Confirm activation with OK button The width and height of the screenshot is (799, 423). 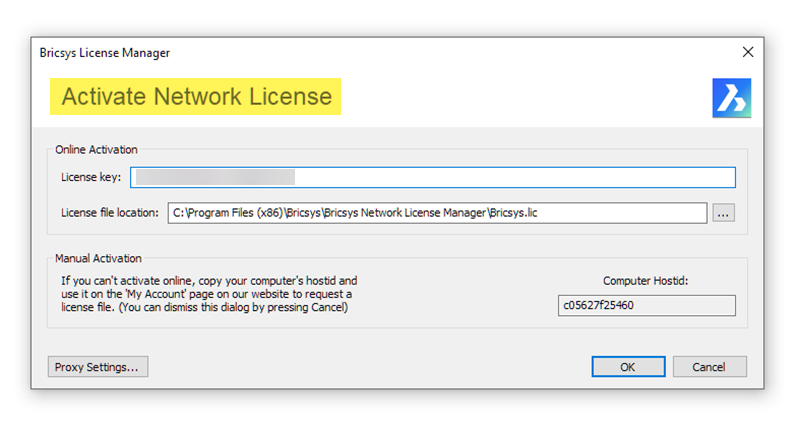coord(628,366)
